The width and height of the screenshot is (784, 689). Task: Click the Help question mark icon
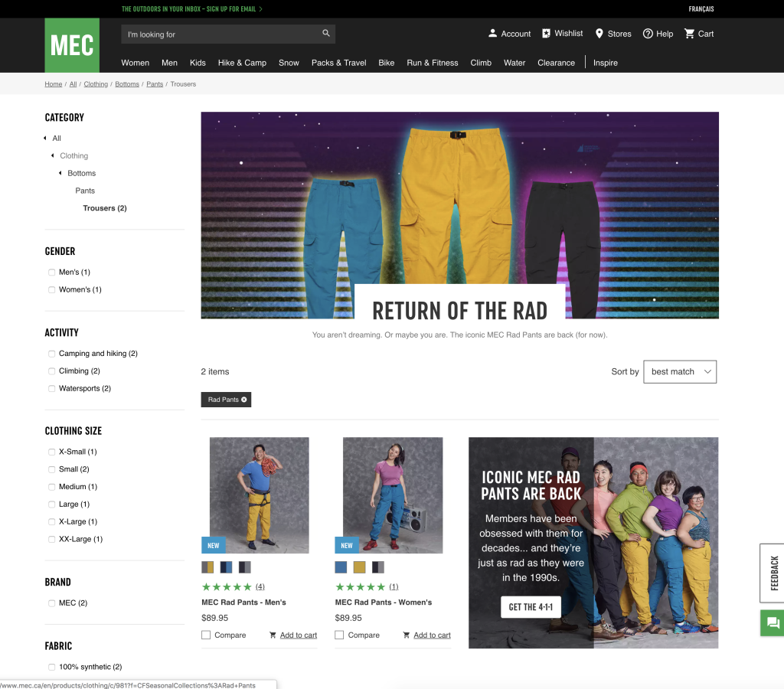coord(648,34)
